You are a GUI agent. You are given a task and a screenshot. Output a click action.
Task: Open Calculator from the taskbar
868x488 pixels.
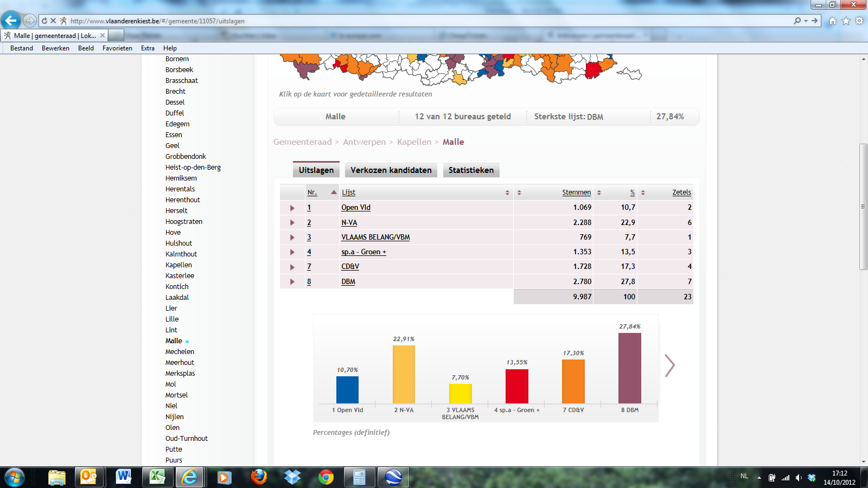(359, 478)
